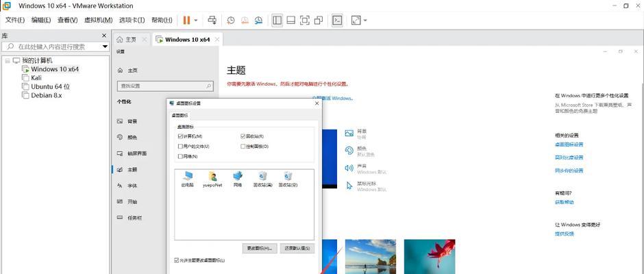Open the 编辑(E) menu
The height and width of the screenshot is (274, 644).
click(41, 20)
